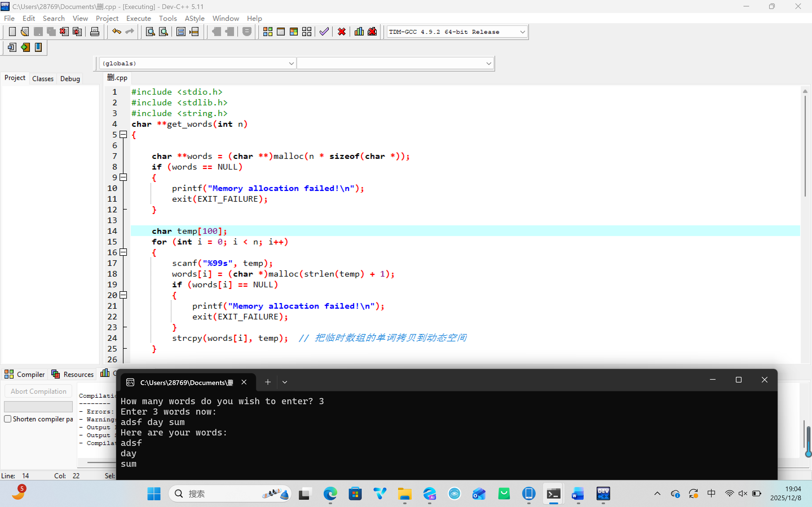Open the Execute menu
812x507 pixels.
[138, 18]
